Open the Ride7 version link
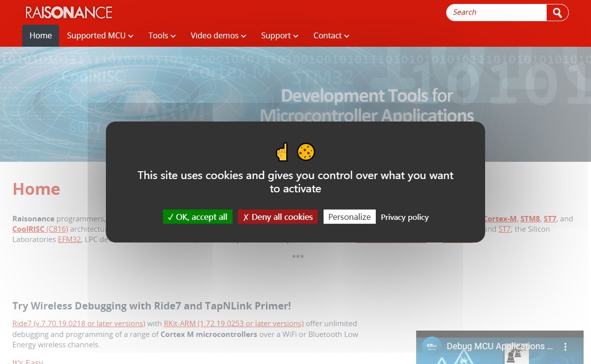Viewport: 591px width, 364px height. click(79, 324)
